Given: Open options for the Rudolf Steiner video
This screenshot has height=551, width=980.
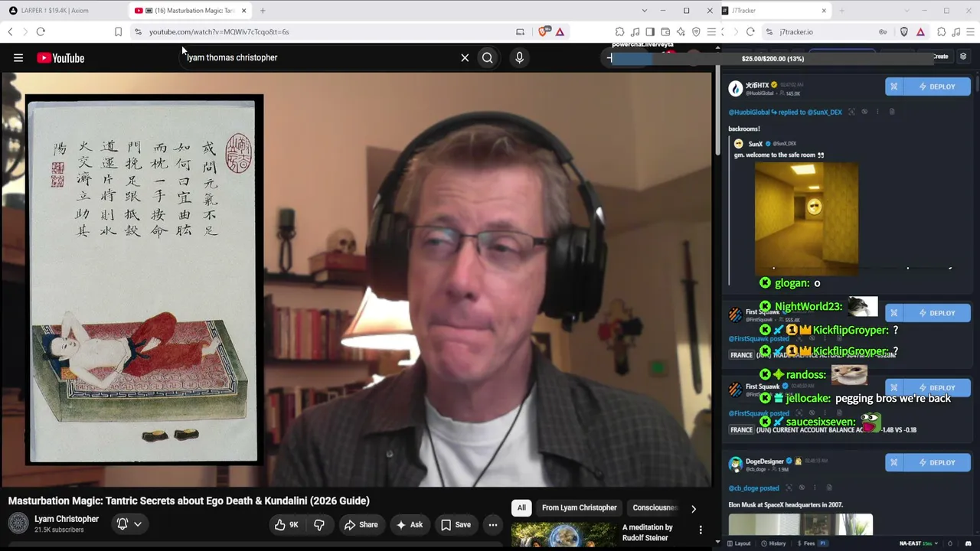Looking at the screenshot, I should click(x=701, y=530).
